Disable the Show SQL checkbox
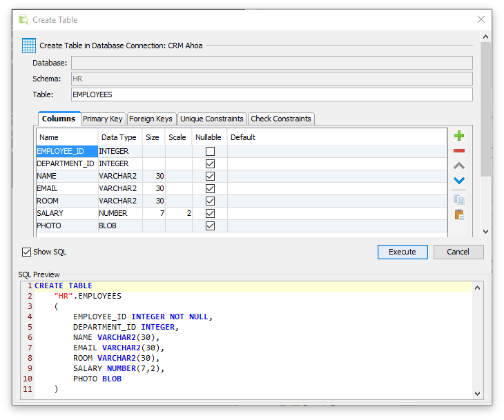Viewport: 504px width, 420px height. 26,252
